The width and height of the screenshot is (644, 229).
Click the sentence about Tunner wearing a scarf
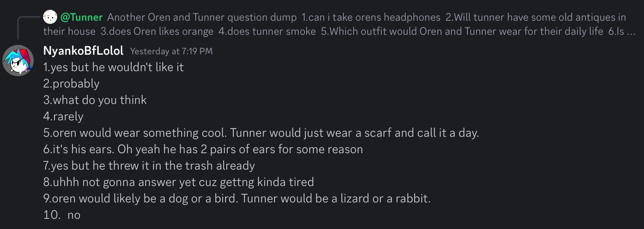pos(354,133)
